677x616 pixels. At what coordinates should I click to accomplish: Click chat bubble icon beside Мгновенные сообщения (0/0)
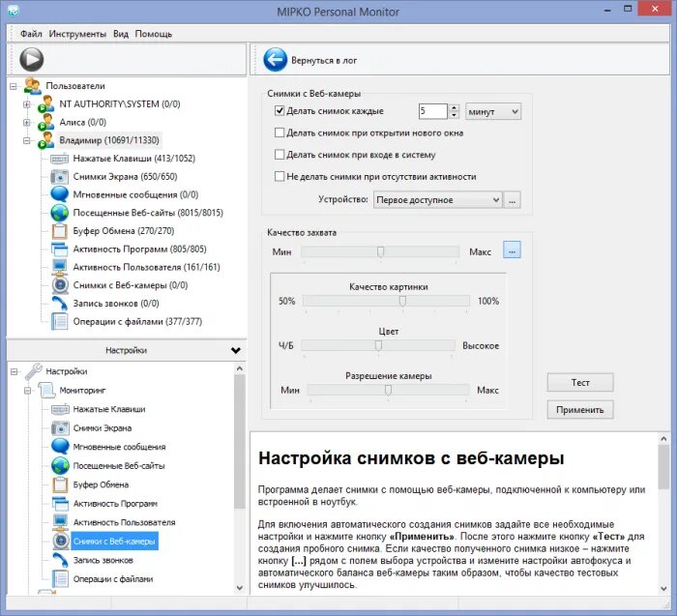click(60, 194)
